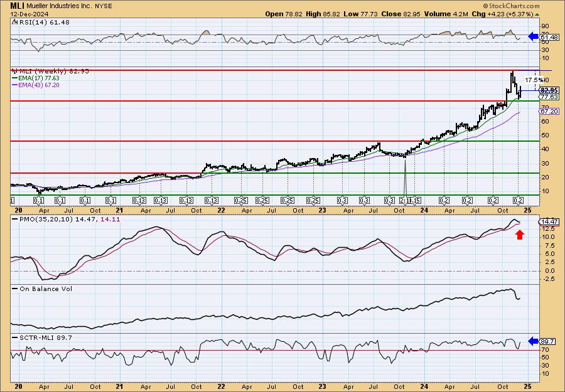Click the 77.63 EMA tag on right axis
The image size is (565, 392).
tap(549, 97)
